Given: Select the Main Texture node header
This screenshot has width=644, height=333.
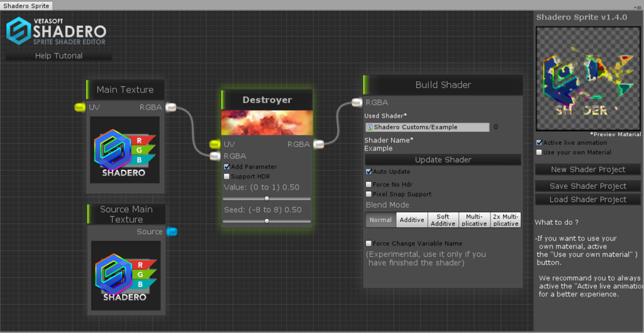Looking at the screenshot, I should (x=125, y=89).
